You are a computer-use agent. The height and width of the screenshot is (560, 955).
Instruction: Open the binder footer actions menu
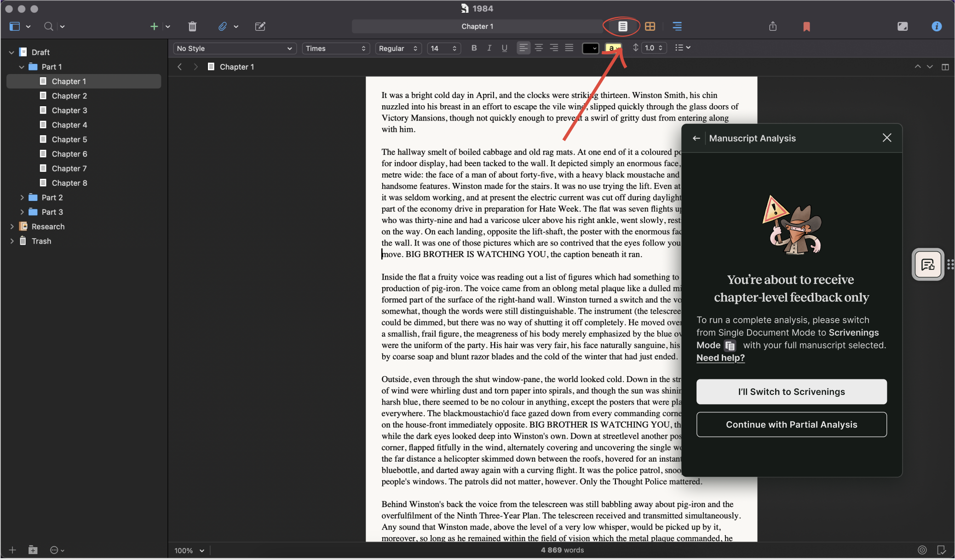click(x=57, y=550)
